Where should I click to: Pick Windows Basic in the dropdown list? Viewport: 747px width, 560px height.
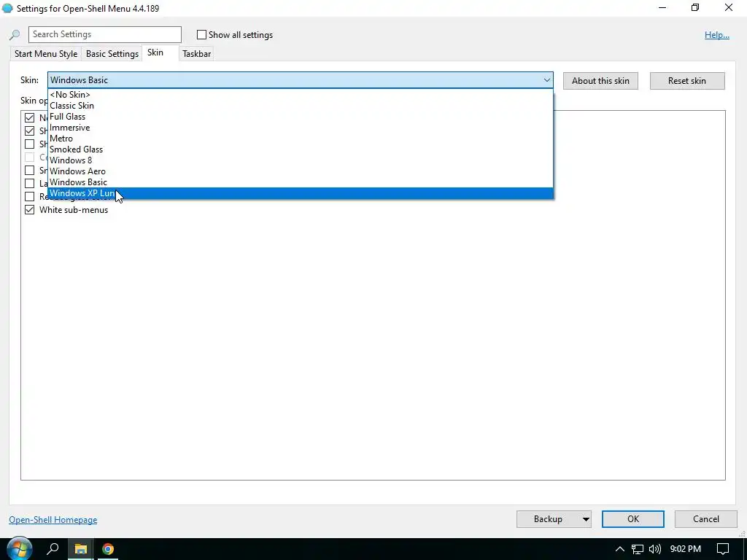pos(301,182)
